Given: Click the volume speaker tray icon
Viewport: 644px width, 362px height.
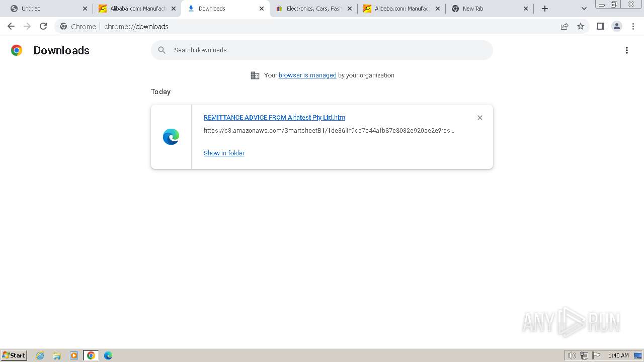Looking at the screenshot, I should click(572, 355).
